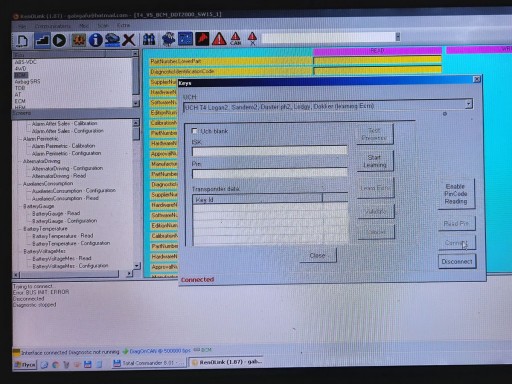Click the large red warning triangle icon
512x384 pixels.
click(219, 39)
